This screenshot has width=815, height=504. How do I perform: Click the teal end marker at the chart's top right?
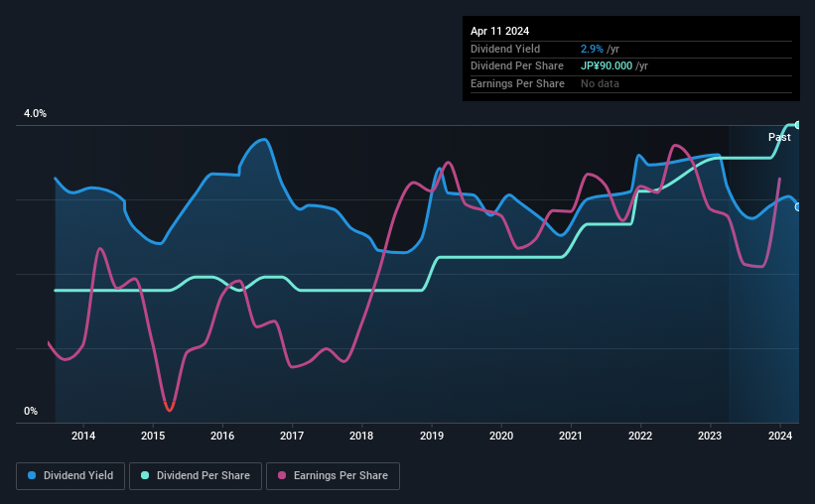[x=797, y=125]
